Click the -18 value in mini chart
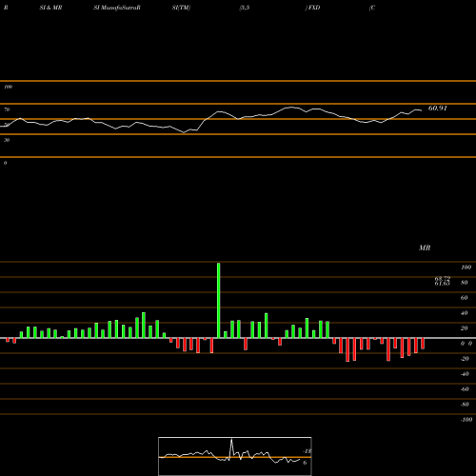The image size is (476, 476). click(307, 451)
